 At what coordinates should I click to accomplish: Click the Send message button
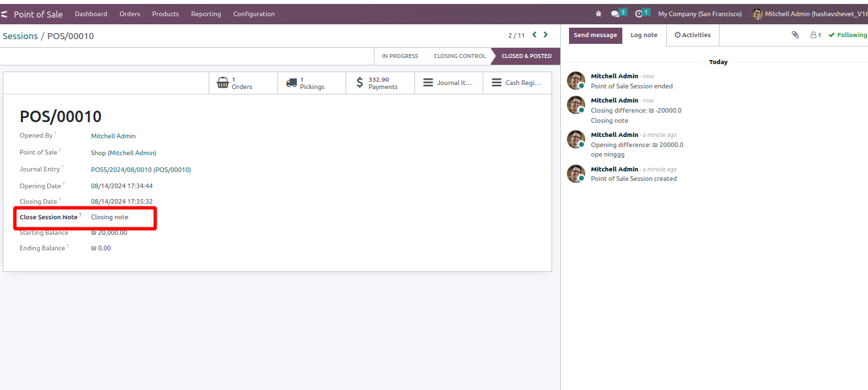(595, 35)
